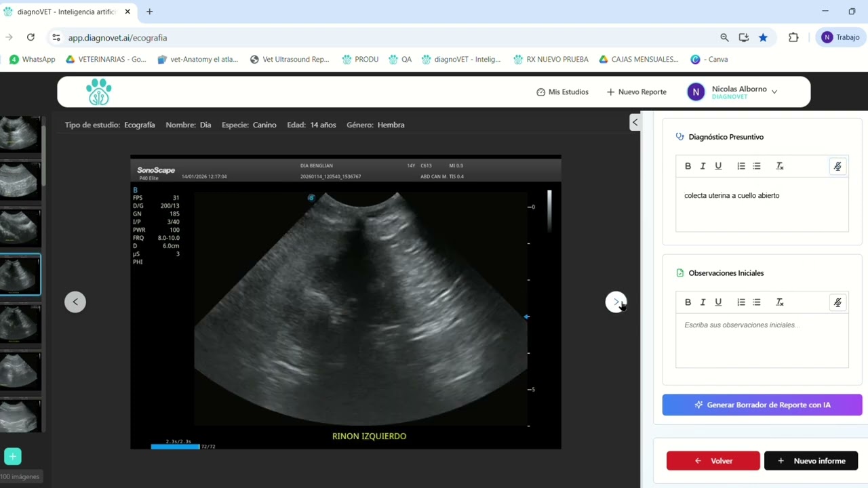
Task: Insert bullet list in Observaciones Iniciales
Action: pyautogui.click(x=757, y=302)
